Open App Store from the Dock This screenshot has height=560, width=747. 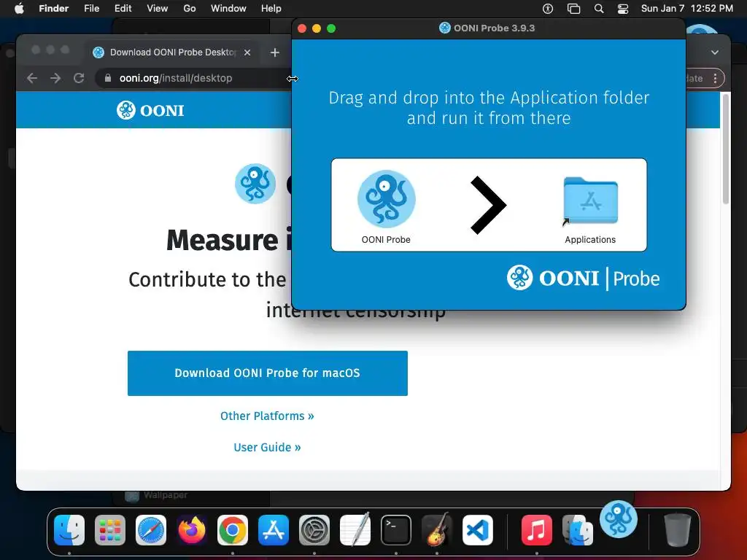[274, 530]
